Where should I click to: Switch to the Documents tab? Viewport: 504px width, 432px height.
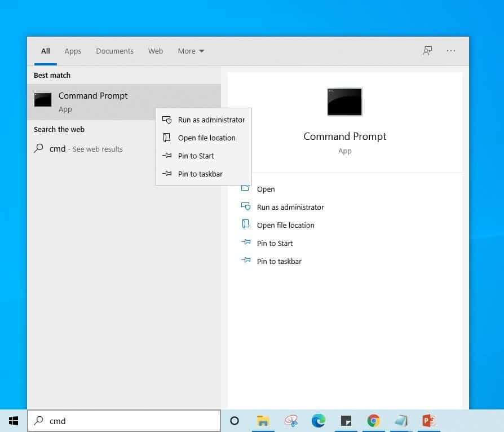click(x=114, y=51)
